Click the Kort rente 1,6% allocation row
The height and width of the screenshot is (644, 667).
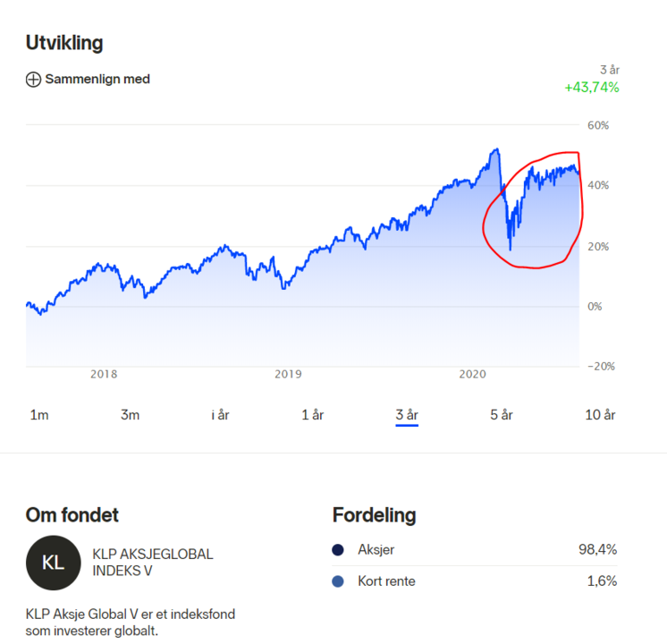coord(474,581)
